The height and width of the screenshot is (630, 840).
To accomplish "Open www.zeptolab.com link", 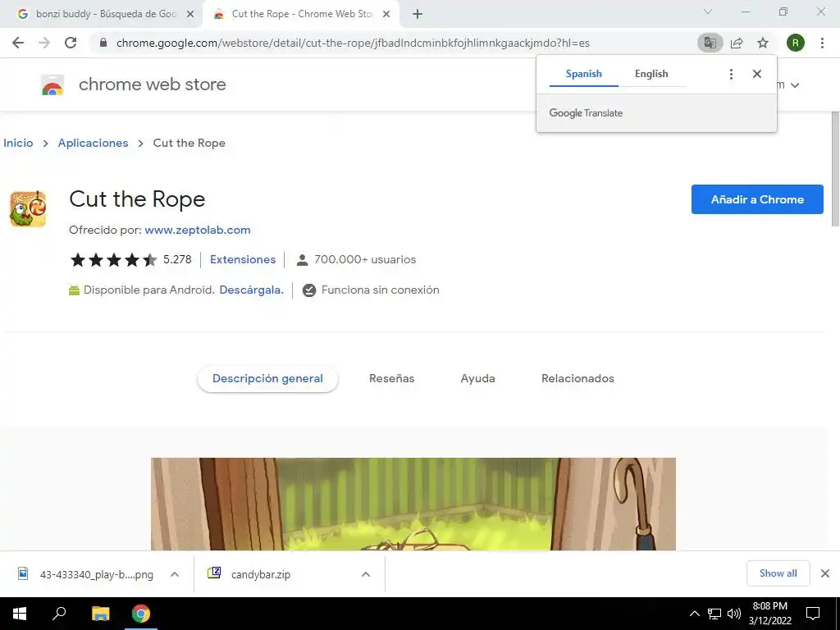I will click(198, 230).
